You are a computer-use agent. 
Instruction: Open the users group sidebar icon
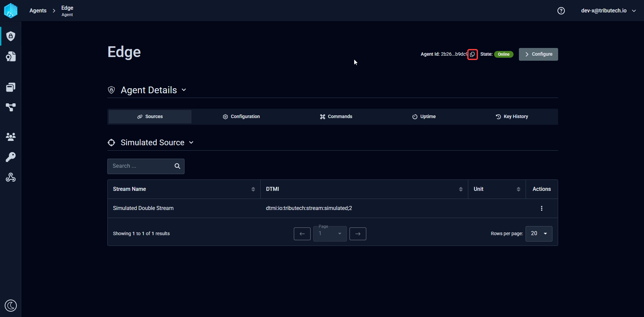tap(11, 137)
